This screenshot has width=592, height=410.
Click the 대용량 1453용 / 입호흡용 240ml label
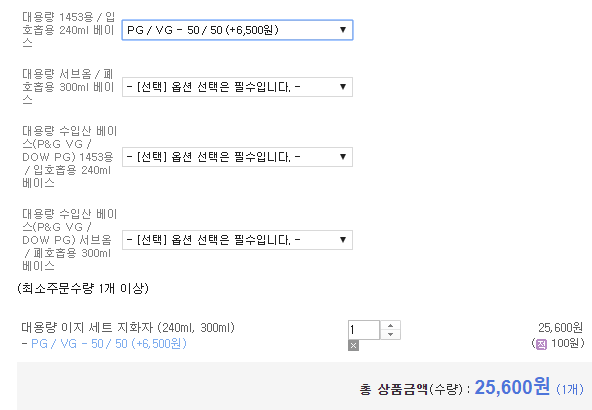click(x=68, y=30)
